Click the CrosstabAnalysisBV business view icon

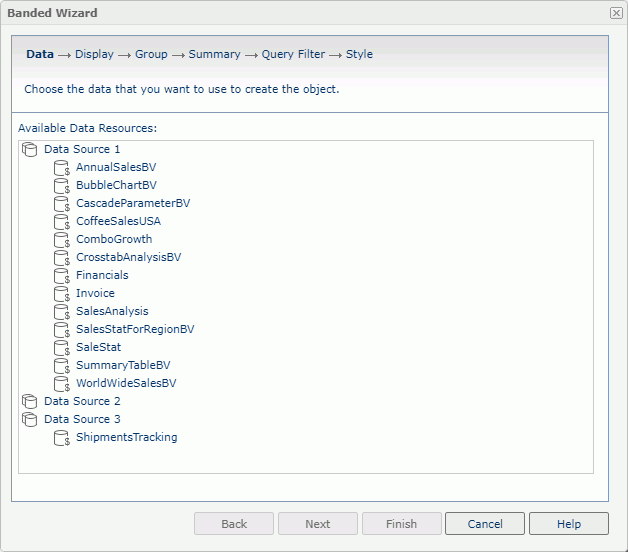pos(62,258)
